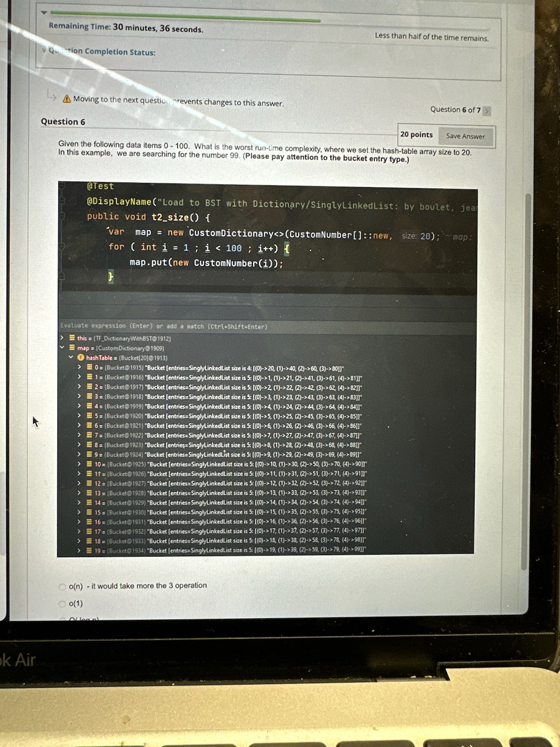Click the green remaining-time progress bar
Image resolution: width=560 pixels, height=747 pixels.
pos(185,16)
